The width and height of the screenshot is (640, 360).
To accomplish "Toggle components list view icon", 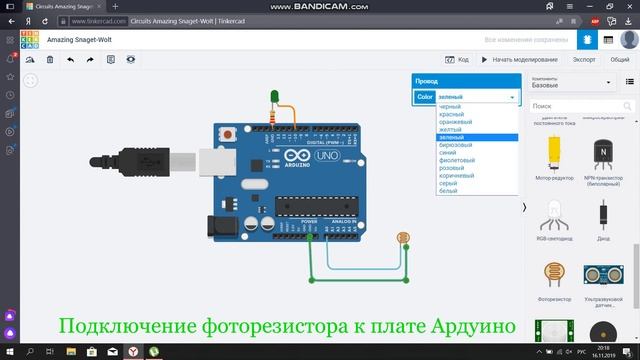I will click(x=630, y=82).
